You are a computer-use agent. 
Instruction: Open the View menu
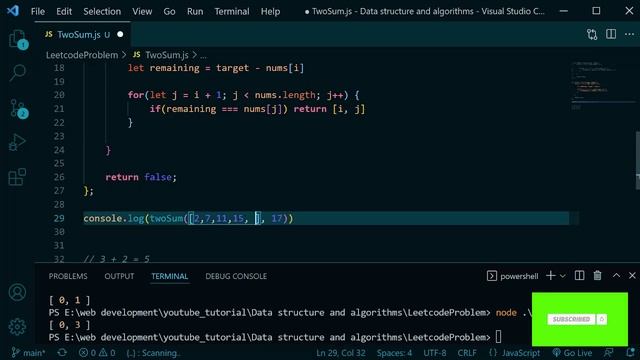(142, 11)
